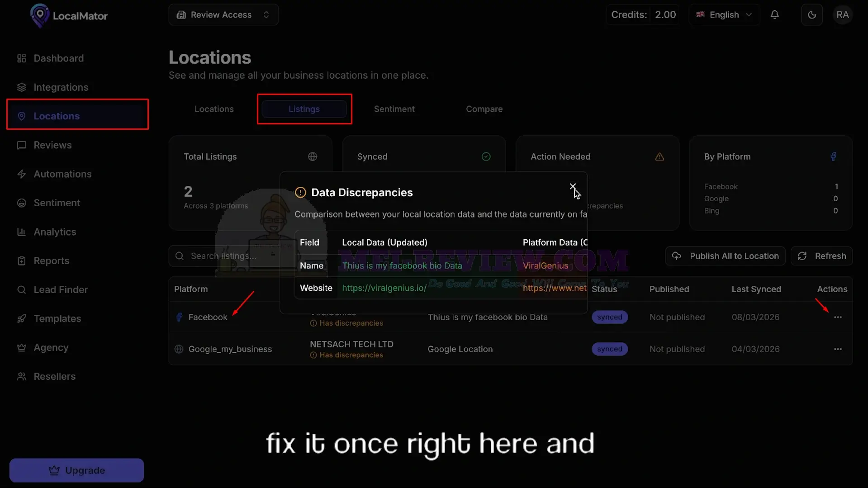
Task: Click warning triangle icon in Action Needed card
Action: (x=659, y=156)
